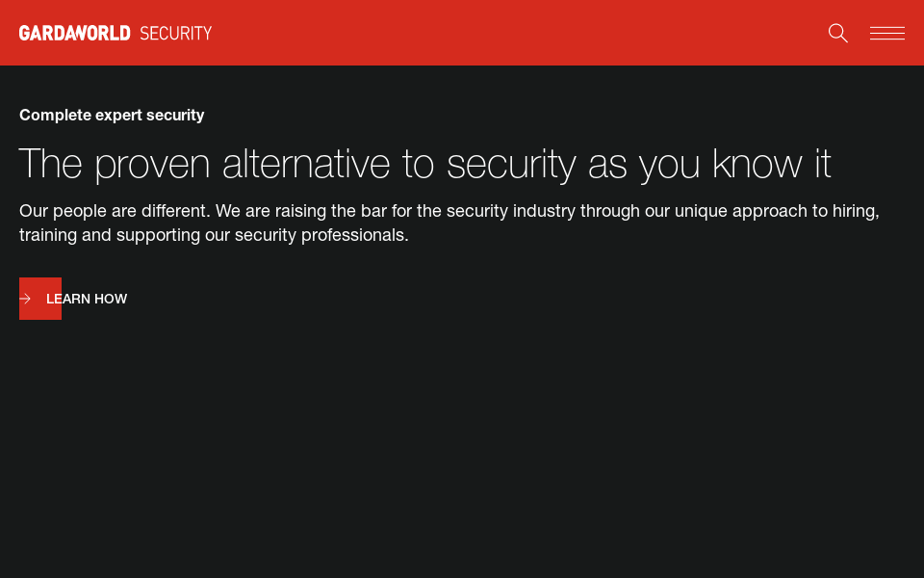This screenshot has height=578, width=924.
Task: Click 'The proven' at headline start
Action: coord(114,163)
